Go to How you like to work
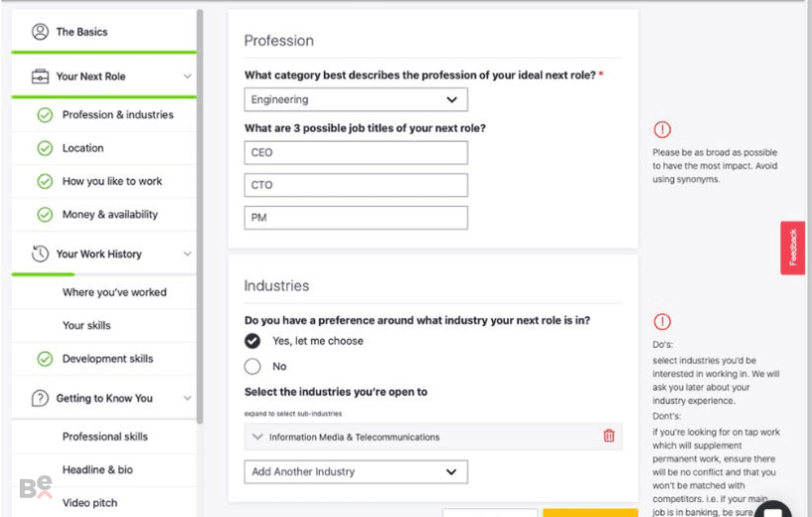Image resolution: width=812 pixels, height=517 pixels. [112, 181]
